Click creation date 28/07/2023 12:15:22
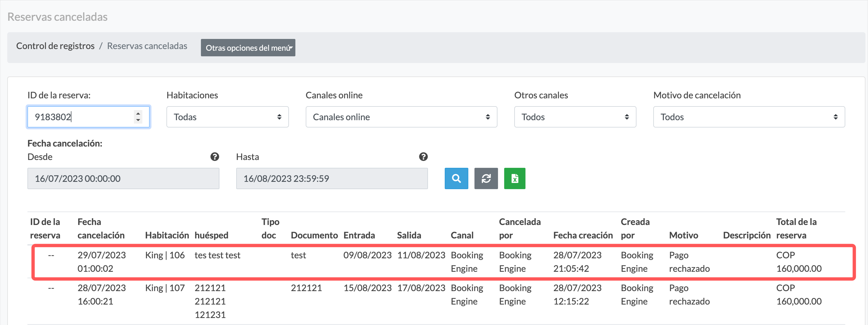The height and width of the screenshot is (325, 868). (x=577, y=295)
